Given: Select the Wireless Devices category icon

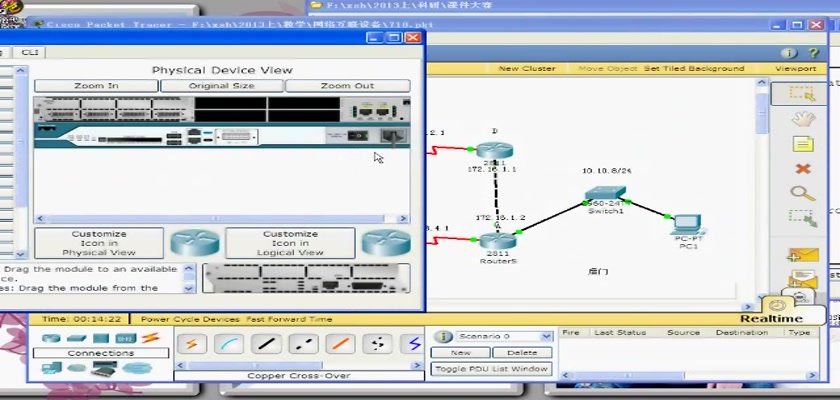Looking at the screenshot, I should [x=126, y=338].
